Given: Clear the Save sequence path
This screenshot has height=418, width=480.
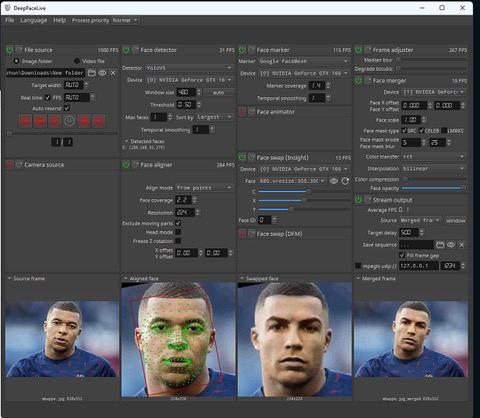Looking at the screenshot, I should pyautogui.click(x=461, y=245).
